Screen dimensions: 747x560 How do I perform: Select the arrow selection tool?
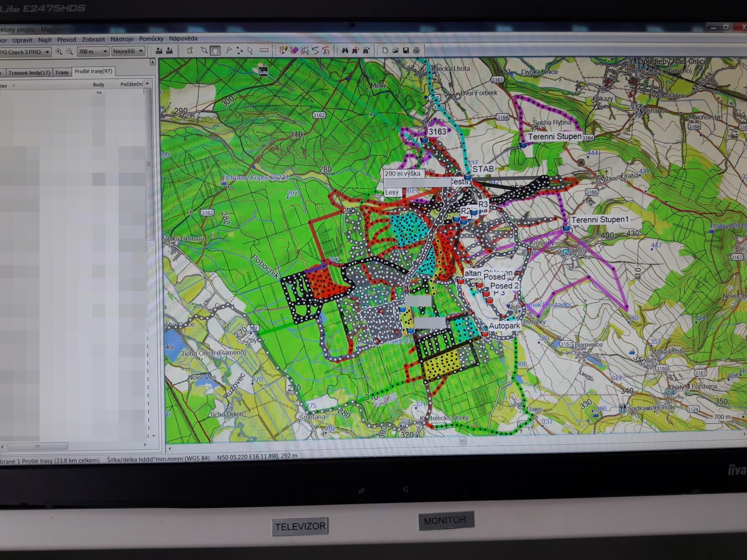(x=250, y=50)
